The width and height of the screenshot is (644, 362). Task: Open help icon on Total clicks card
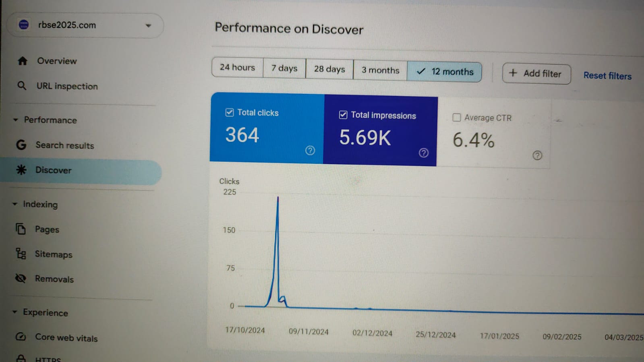coord(310,150)
